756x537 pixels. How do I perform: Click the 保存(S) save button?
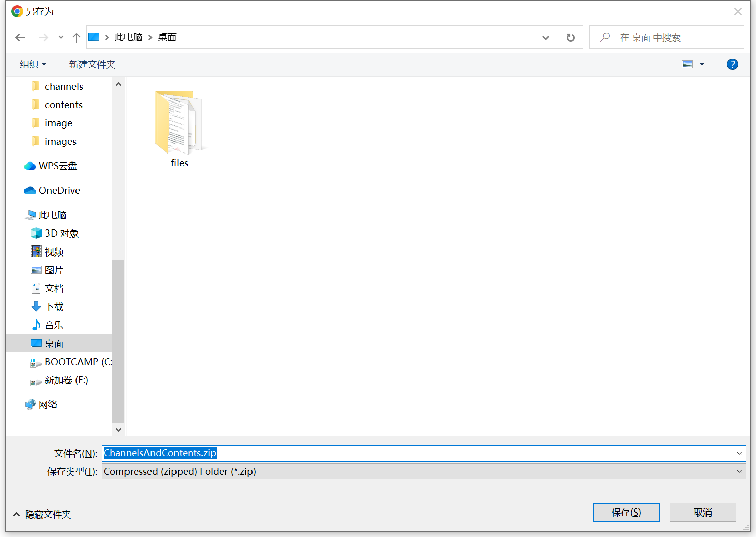626,512
